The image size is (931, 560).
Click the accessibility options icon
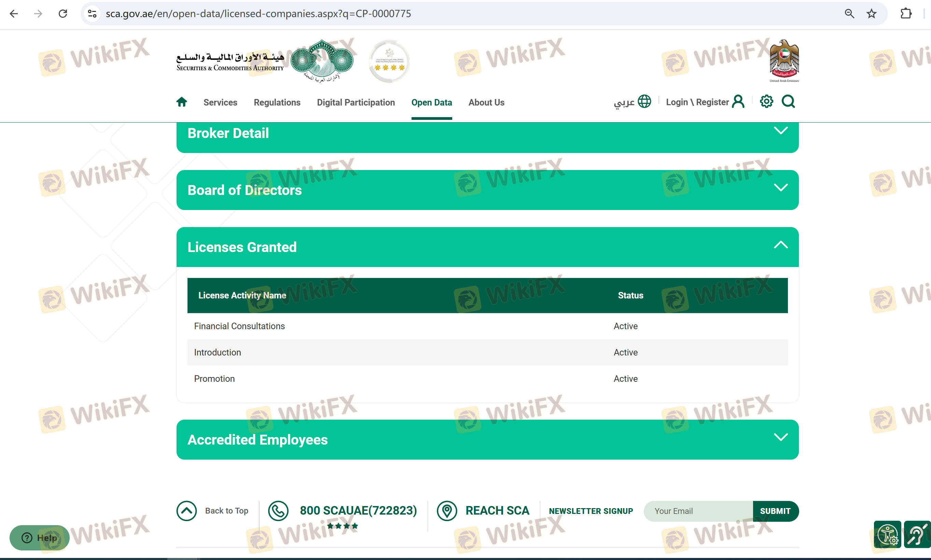coord(887,534)
